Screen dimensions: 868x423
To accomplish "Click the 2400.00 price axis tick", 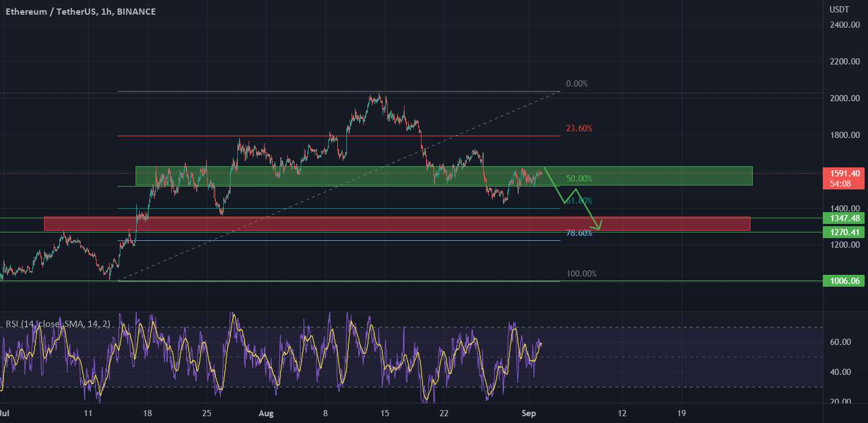I will [844, 25].
